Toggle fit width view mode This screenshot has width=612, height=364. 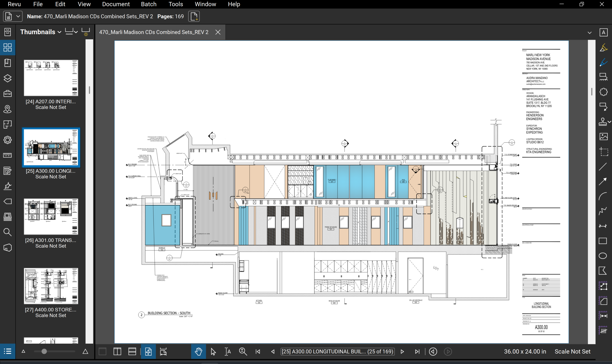tap(163, 352)
